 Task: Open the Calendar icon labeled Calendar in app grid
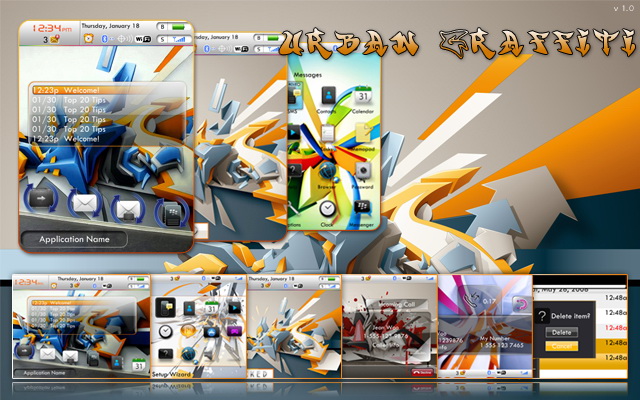[363, 96]
